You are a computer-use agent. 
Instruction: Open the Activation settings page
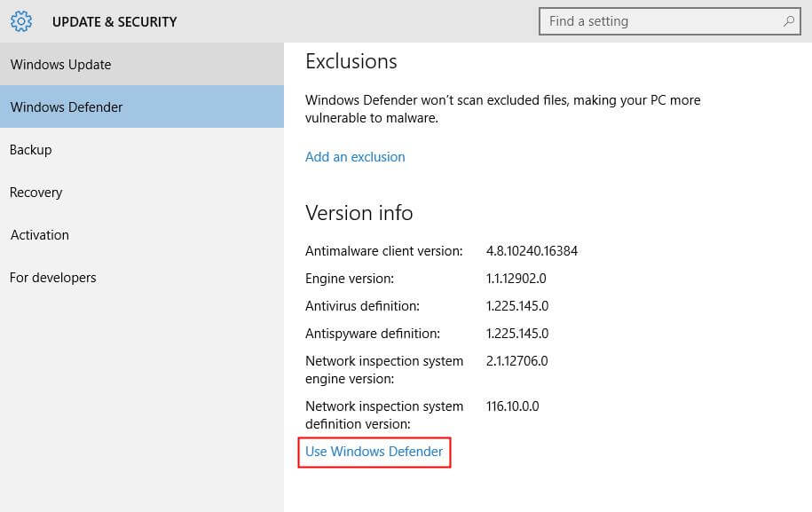(39, 234)
